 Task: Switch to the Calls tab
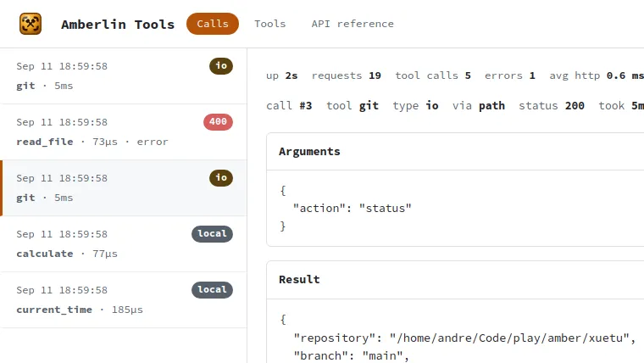click(213, 24)
